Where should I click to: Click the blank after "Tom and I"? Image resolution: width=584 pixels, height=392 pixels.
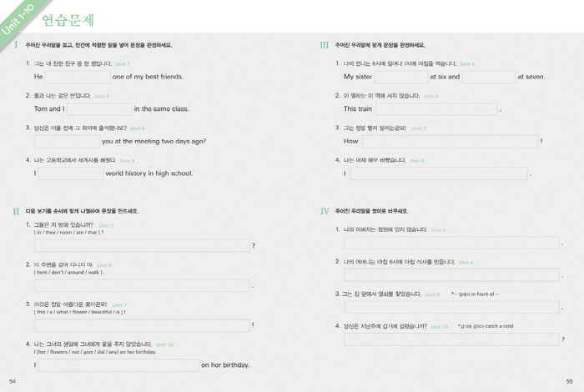[99, 108]
